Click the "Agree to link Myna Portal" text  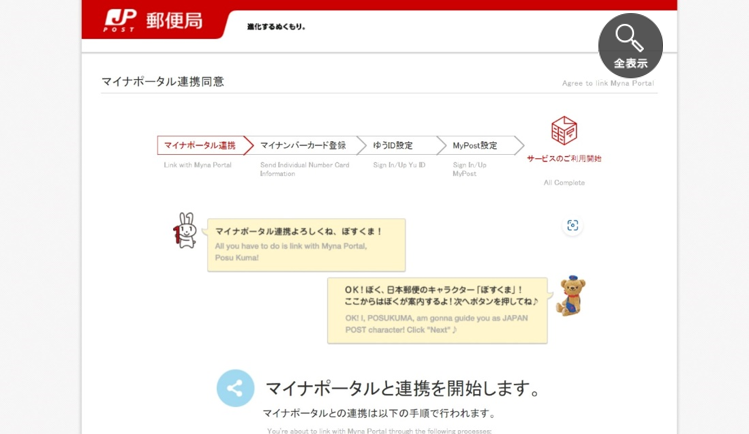pyautogui.click(x=608, y=83)
